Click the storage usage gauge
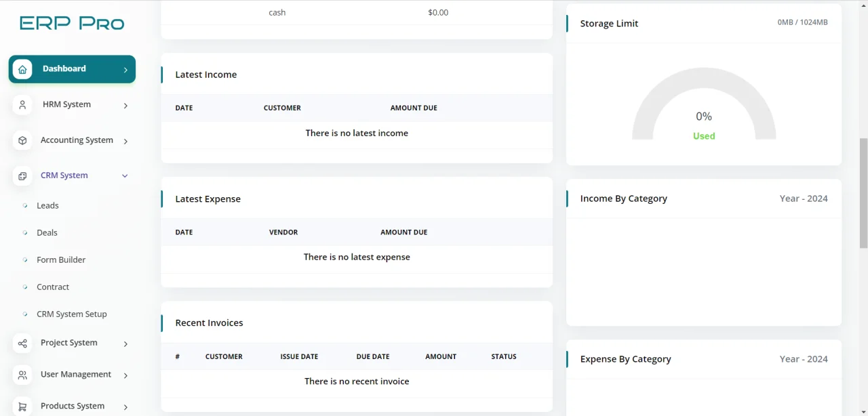Image resolution: width=868 pixels, height=416 pixels. pos(704,104)
